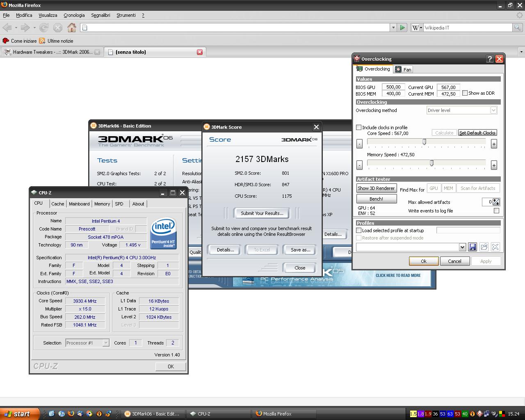Close the '(senza titolo)' tab with red X
The image size is (525, 420).
pos(200,52)
